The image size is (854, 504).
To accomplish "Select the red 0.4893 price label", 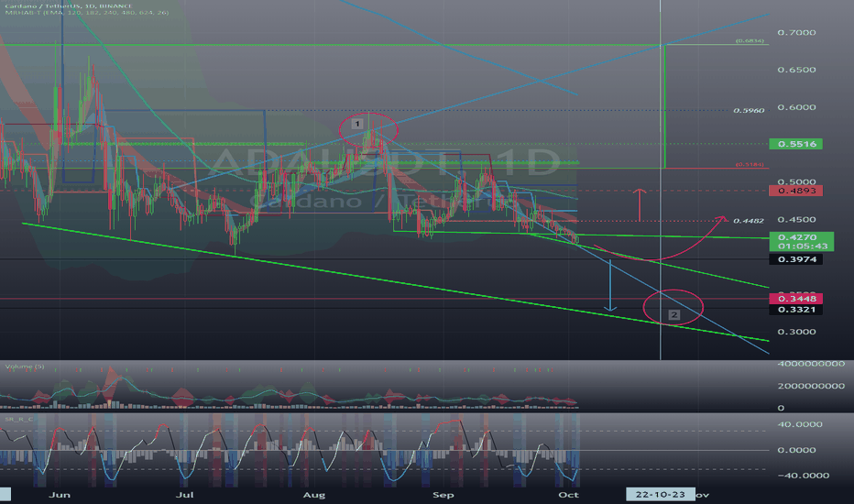I will [x=795, y=191].
